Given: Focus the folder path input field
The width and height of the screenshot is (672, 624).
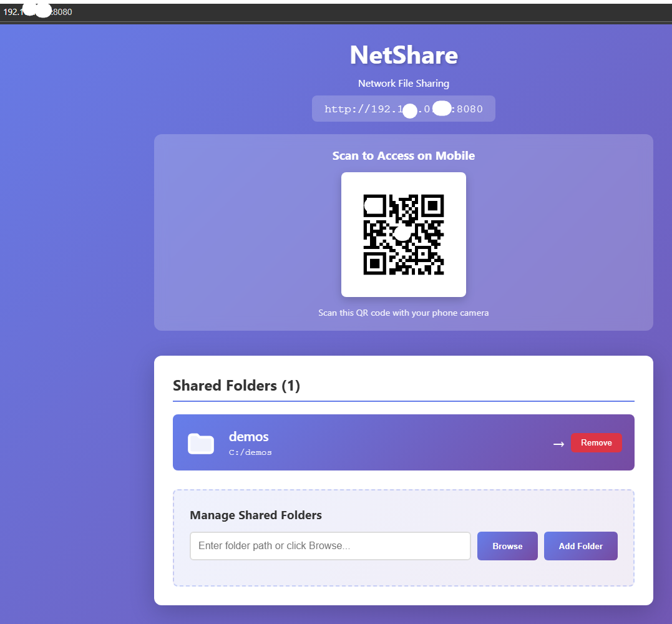Looking at the screenshot, I should [330, 546].
